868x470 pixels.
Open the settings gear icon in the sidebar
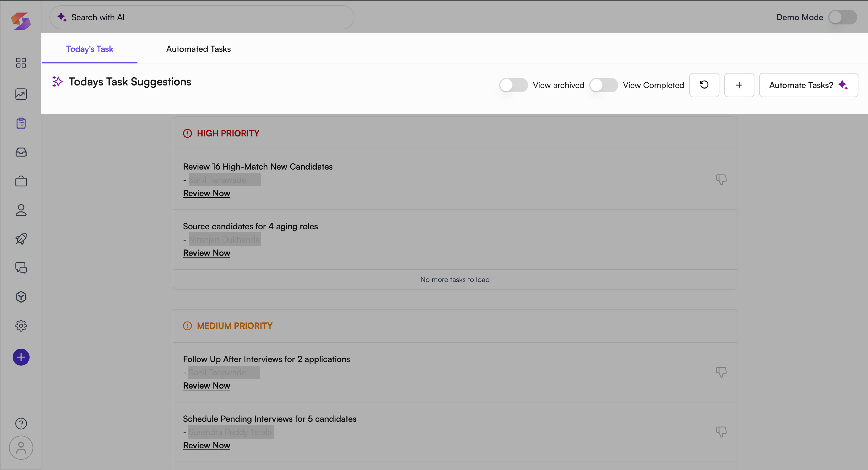(21, 326)
